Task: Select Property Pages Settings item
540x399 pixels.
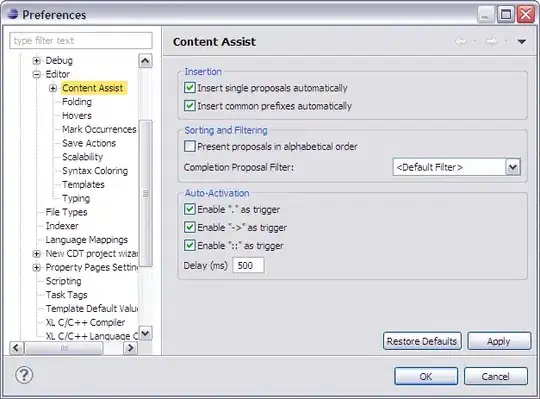Action: [x=92, y=267]
